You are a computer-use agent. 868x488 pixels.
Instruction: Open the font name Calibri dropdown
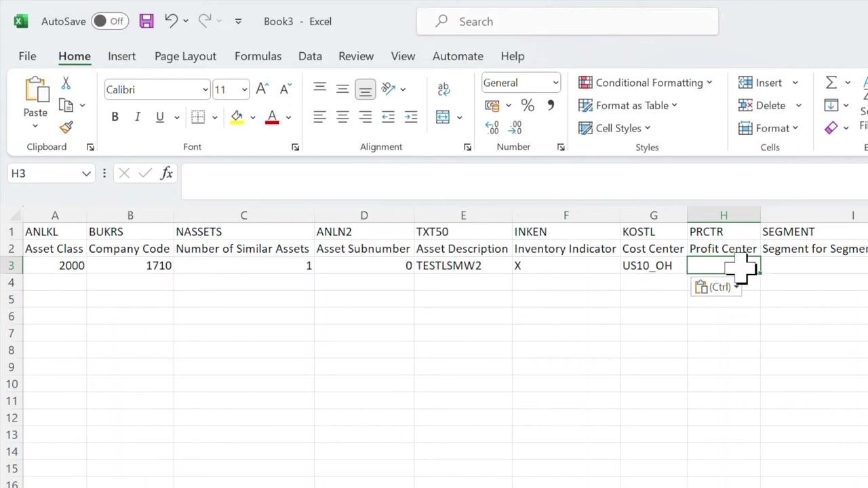coord(205,89)
